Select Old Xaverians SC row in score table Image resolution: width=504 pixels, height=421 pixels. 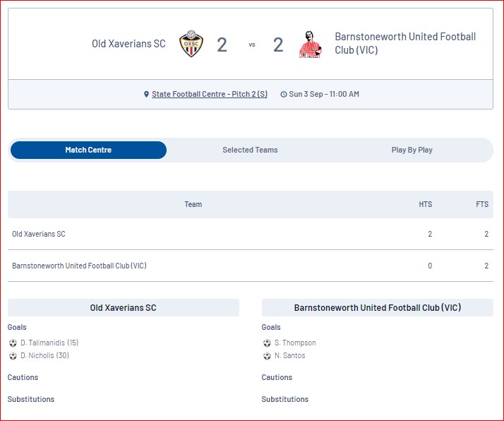251,234
